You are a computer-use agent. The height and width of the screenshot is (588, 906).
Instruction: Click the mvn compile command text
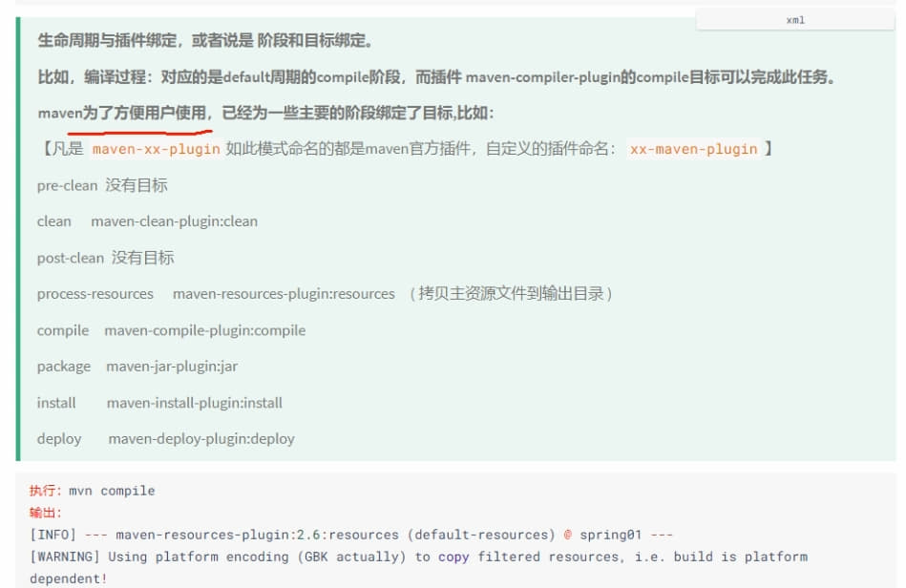(x=112, y=491)
